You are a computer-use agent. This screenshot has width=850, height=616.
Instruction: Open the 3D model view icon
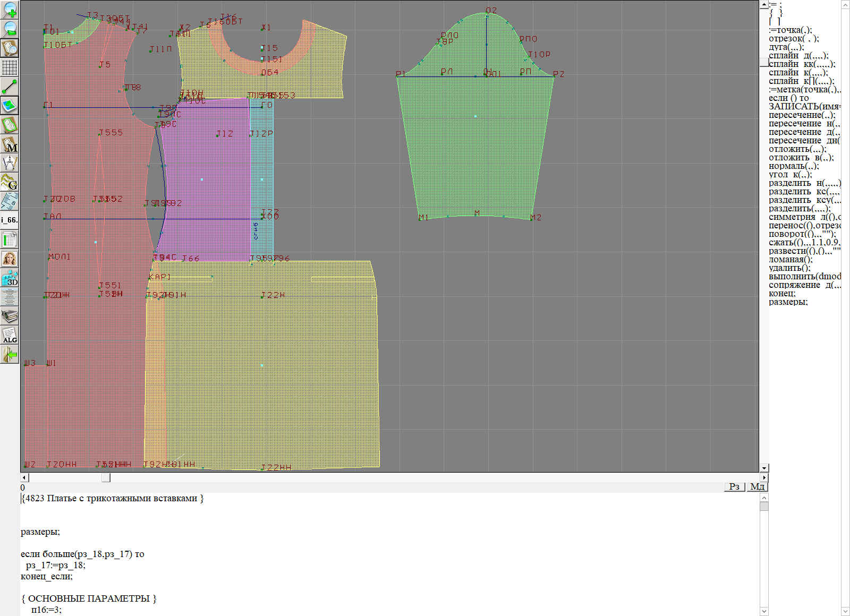(x=10, y=278)
